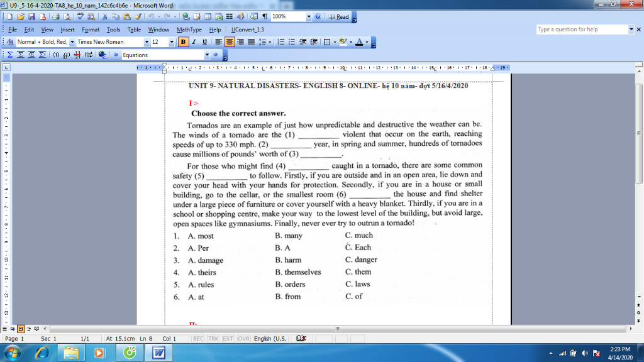Show the Drawing toolbar
Image resolution: width=644 pixels, height=362 pixels.
point(241,17)
